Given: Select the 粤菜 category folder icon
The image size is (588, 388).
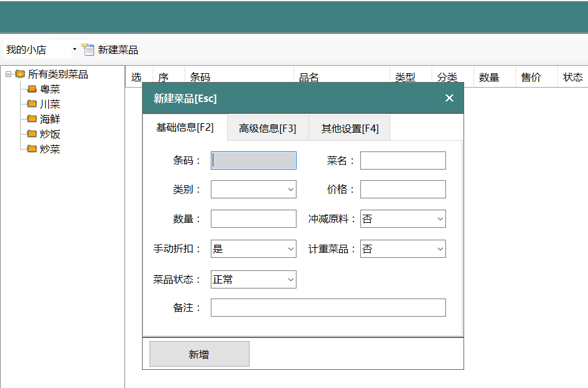Looking at the screenshot, I should click(32, 89).
